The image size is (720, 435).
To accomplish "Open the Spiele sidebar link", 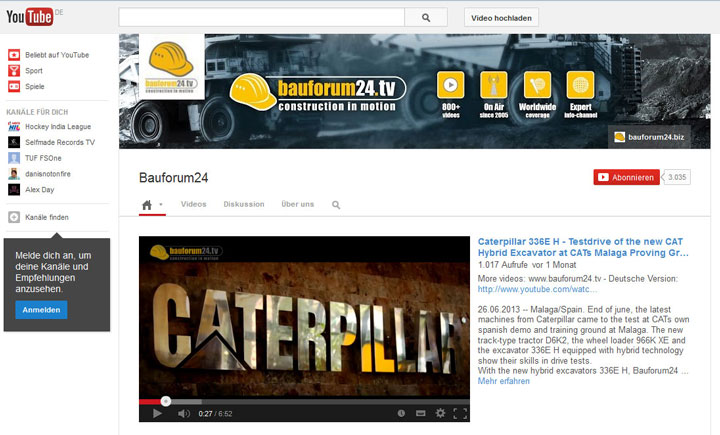I will (x=34, y=86).
